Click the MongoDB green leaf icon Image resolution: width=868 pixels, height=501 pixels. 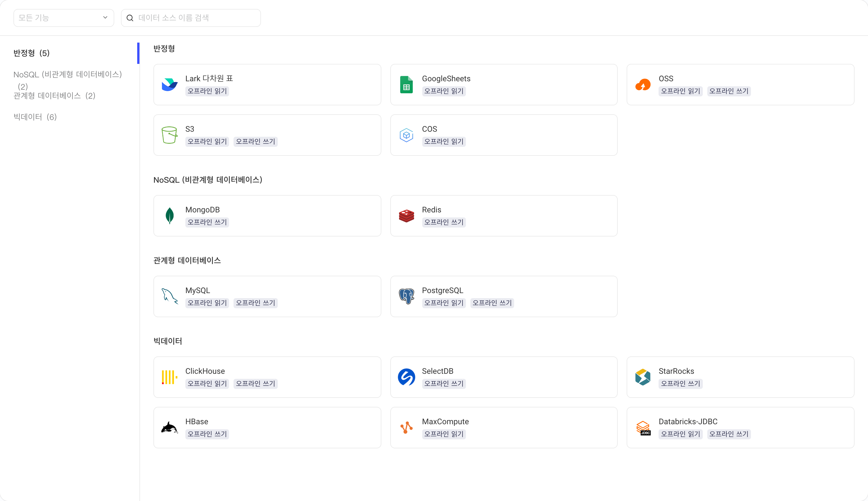pyautogui.click(x=169, y=216)
